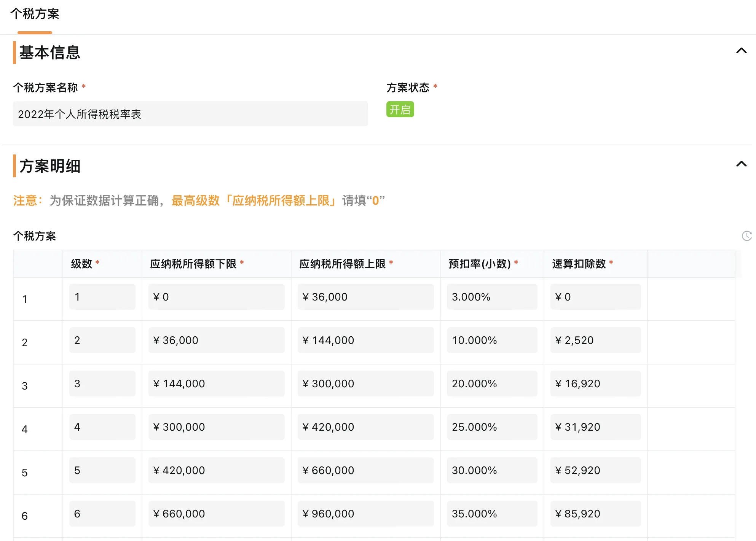The image size is (756, 541).
Task: Edit the ¥300,000 upper limit in row 3
Action: coord(365,383)
